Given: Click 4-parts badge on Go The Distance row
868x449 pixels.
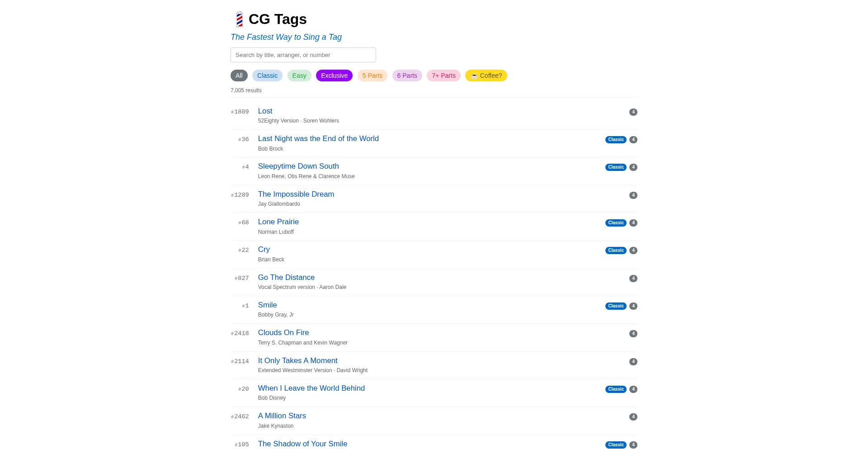Looking at the screenshot, I should (x=633, y=279).
